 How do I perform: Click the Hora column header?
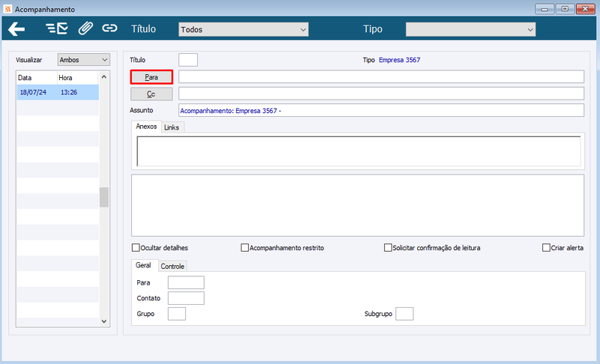[x=78, y=78]
